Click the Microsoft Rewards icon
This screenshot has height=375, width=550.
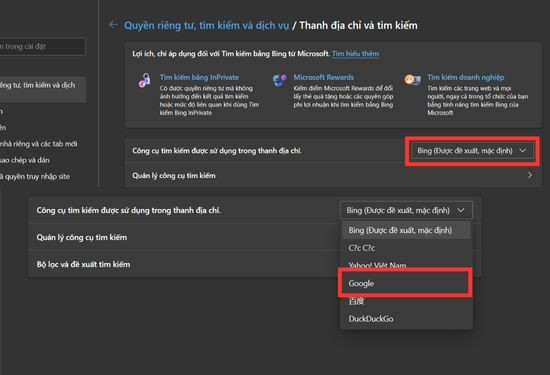click(280, 80)
